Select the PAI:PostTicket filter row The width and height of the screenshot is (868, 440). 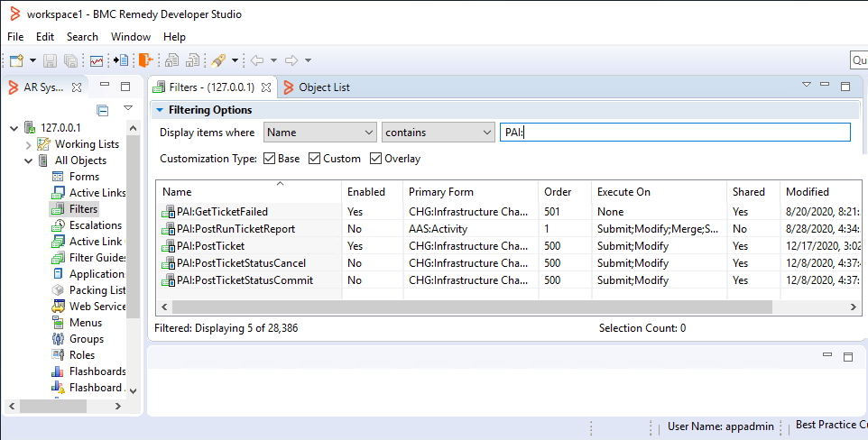pyautogui.click(x=509, y=246)
